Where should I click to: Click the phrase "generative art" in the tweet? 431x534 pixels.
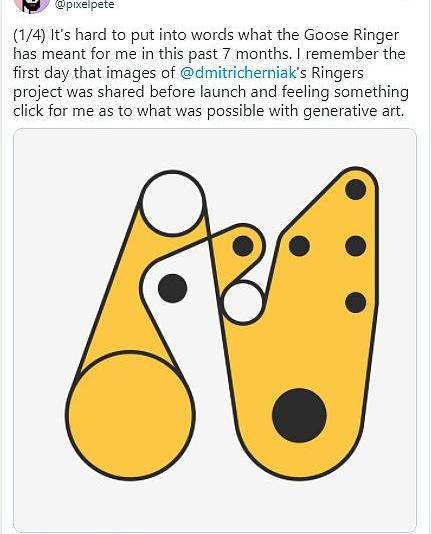353,111
